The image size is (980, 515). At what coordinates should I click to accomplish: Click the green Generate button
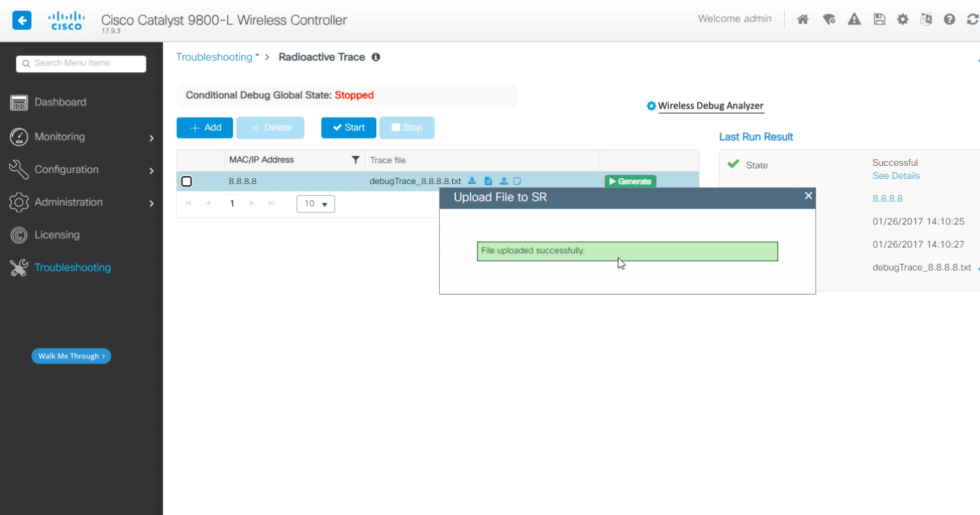(x=630, y=181)
